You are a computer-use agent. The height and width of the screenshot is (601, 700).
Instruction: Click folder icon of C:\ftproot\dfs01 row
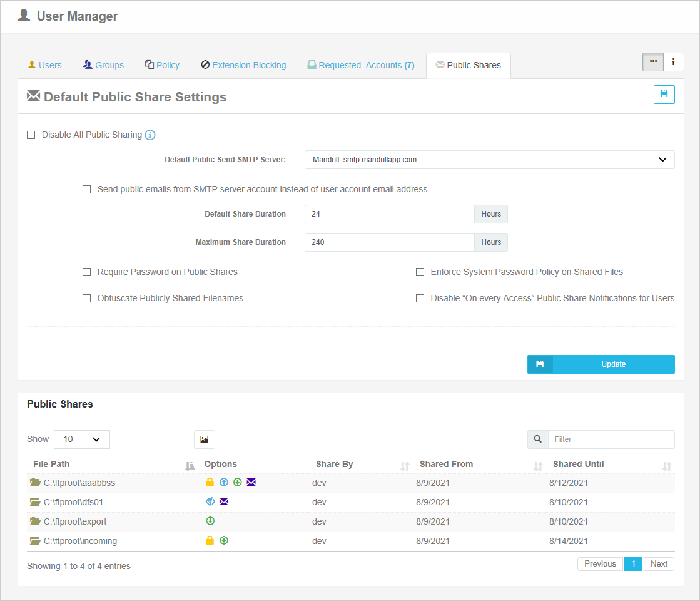click(x=35, y=502)
